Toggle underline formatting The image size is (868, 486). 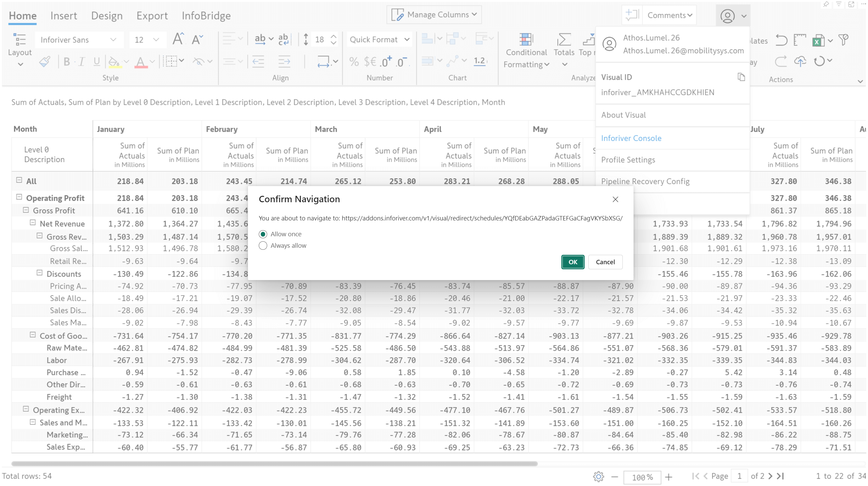click(x=96, y=62)
